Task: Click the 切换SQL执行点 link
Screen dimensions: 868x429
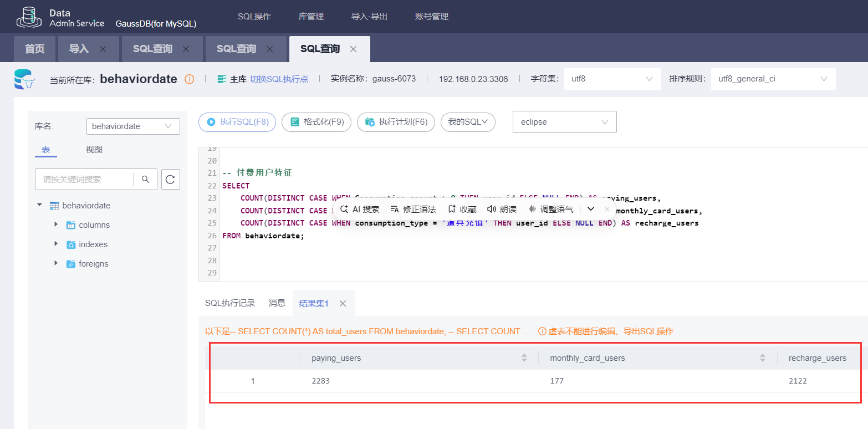Action: click(279, 79)
